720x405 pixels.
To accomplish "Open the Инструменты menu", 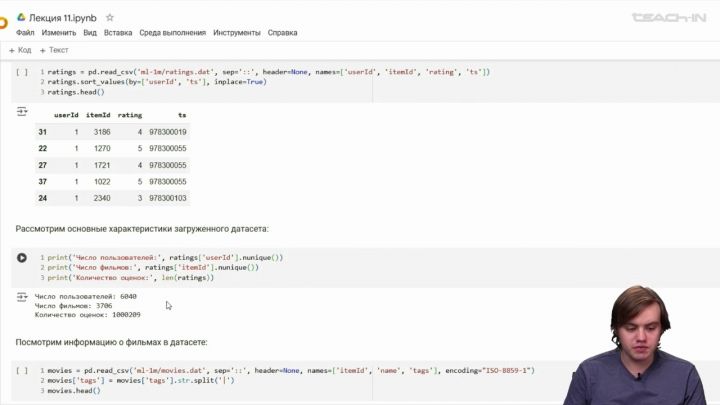I will pos(237,32).
